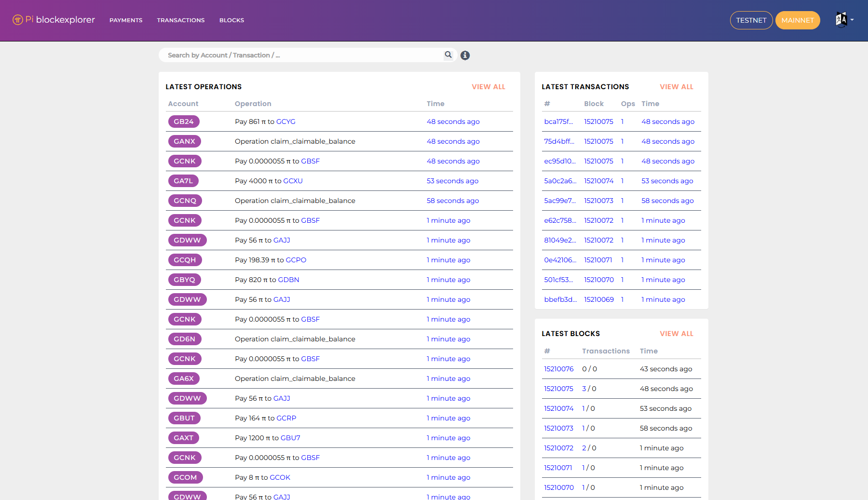This screenshot has height=500, width=868.
Task: Click the Pi blockexplorer logo
Action: coord(54,20)
